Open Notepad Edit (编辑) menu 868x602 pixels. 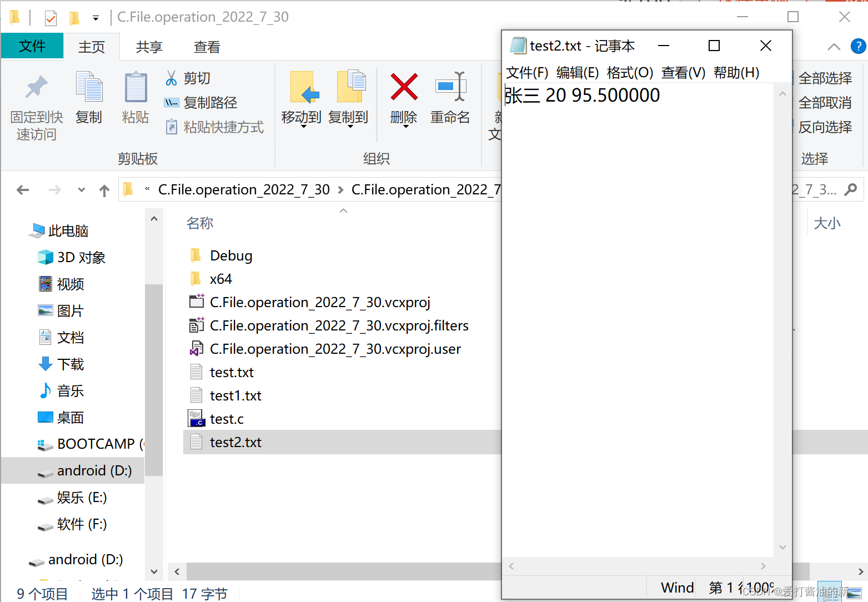[x=578, y=73]
